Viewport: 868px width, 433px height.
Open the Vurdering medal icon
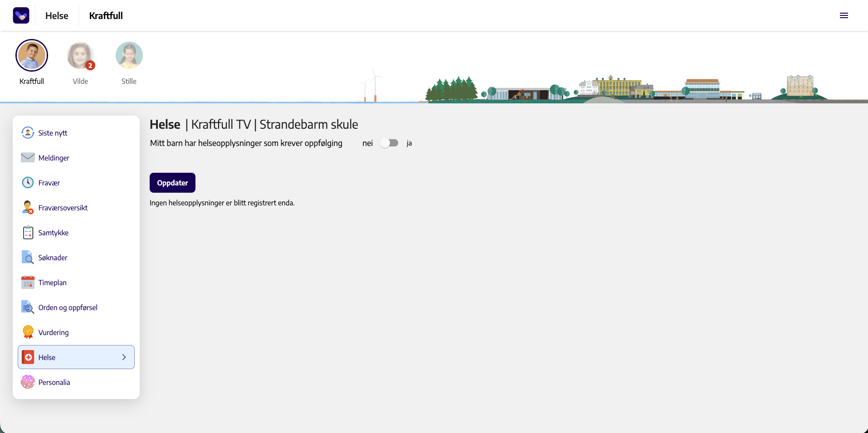coord(28,332)
